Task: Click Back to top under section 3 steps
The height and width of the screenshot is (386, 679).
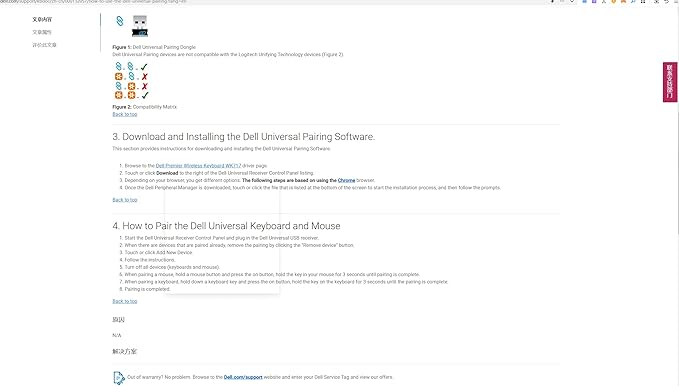Action: point(125,200)
